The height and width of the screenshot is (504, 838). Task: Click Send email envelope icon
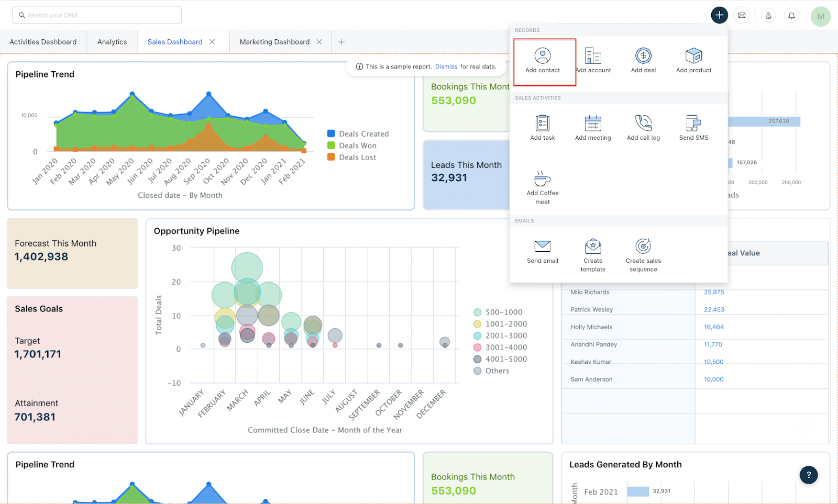pyautogui.click(x=543, y=246)
